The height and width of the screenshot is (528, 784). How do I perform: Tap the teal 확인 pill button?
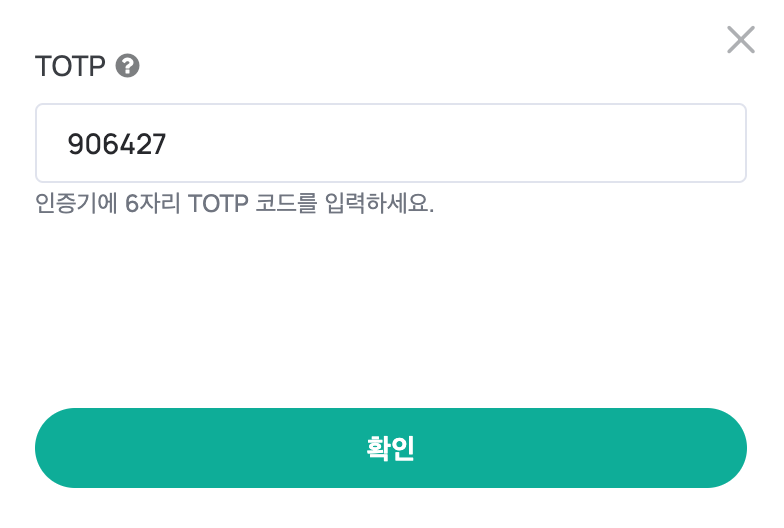(390, 448)
